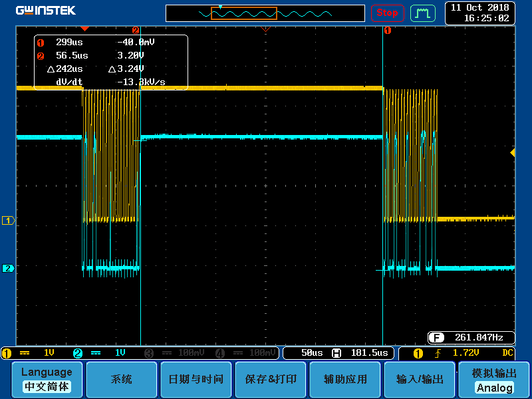Click the dV/dt readout -13.3kV/s
Screen dimensions: 532x399
click(141, 82)
